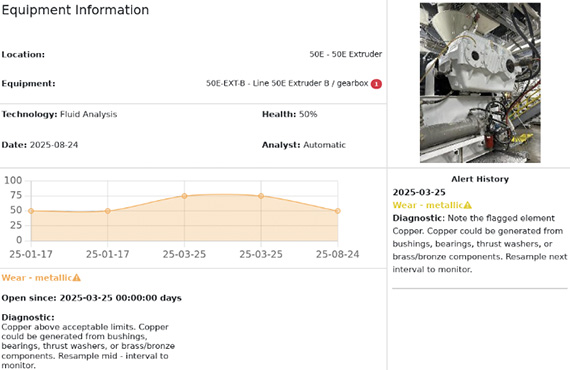The height and width of the screenshot is (370, 570).
Task: Select the 25-08-24 chart data point
Action: pos(338,211)
